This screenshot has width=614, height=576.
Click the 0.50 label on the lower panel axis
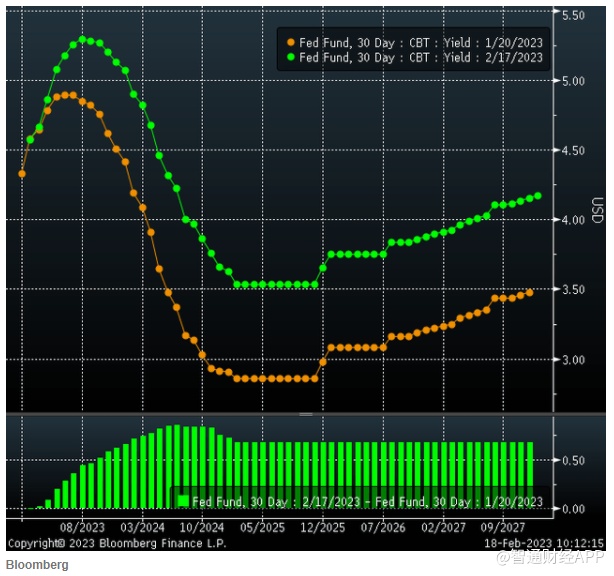[x=573, y=460]
